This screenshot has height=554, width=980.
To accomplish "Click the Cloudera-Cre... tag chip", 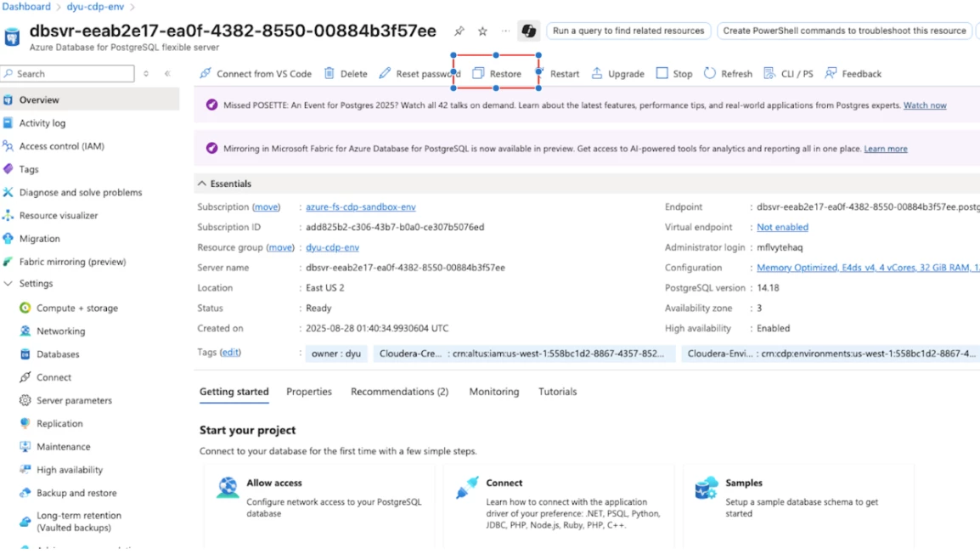I will click(x=524, y=354).
